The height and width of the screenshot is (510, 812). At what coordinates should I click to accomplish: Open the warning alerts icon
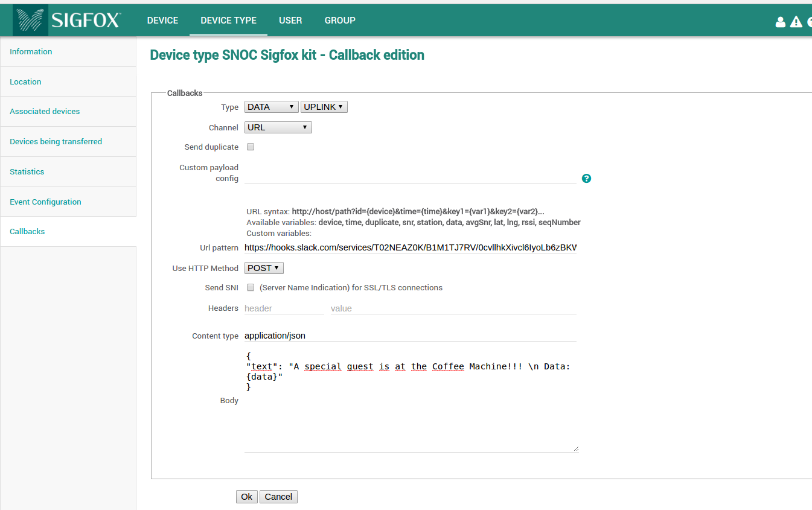point(796,22)
